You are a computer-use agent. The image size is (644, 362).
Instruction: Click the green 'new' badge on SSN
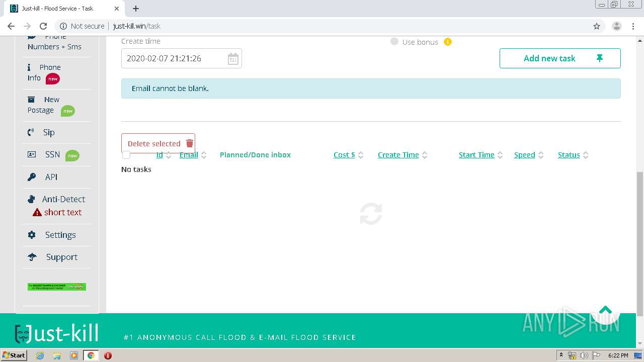(72, 155)
